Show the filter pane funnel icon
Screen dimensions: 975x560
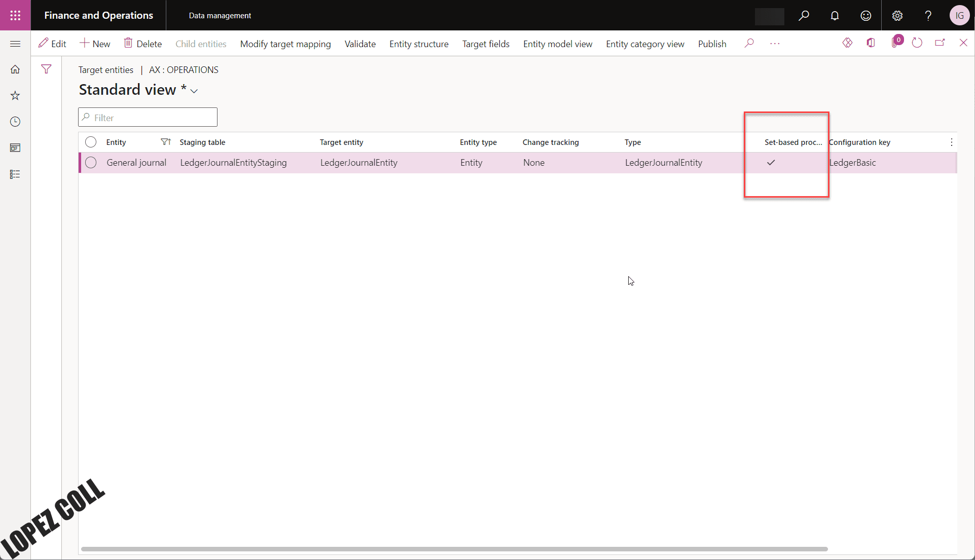pyautogui.click(x=46, y=69)
